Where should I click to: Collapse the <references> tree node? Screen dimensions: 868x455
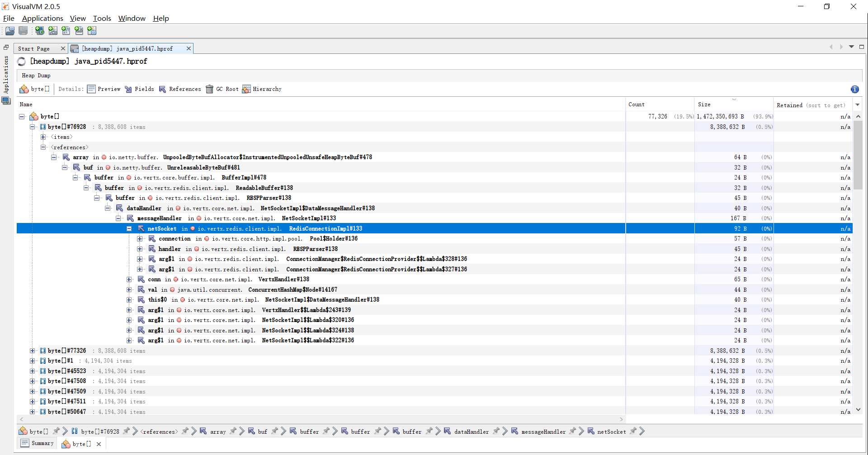[x=43, y=147]
